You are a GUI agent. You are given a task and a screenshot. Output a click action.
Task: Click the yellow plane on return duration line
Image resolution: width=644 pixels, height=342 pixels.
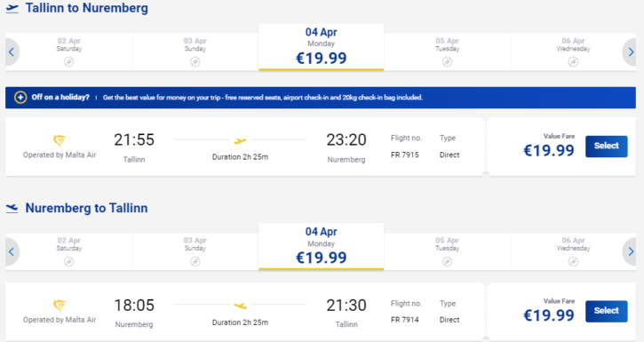coord(240,306)
